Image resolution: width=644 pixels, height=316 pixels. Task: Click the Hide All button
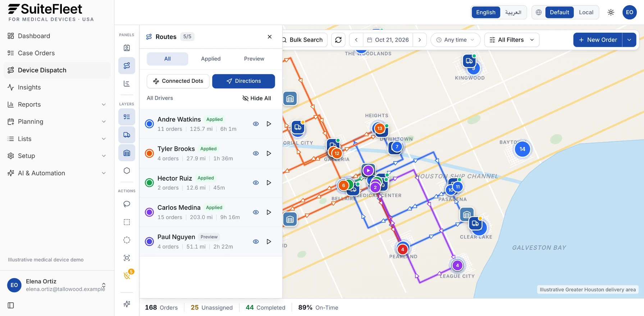tap(257, 98)
